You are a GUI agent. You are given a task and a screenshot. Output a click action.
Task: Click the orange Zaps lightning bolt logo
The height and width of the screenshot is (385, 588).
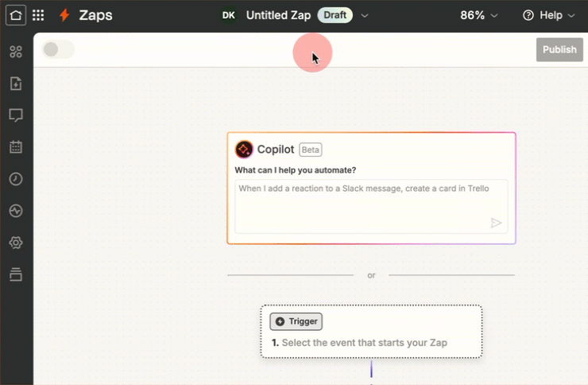(64, 15)
